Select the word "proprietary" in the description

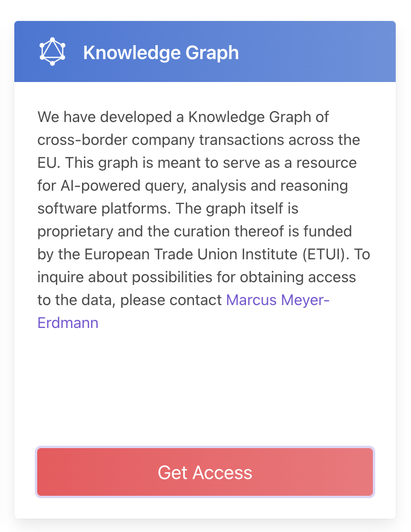[74, 232]
